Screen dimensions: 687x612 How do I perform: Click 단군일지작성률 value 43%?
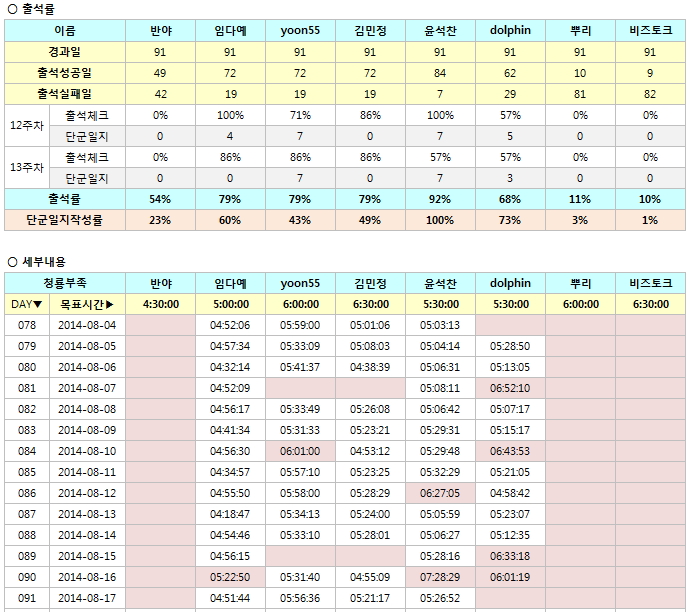(x=300, y=220)
